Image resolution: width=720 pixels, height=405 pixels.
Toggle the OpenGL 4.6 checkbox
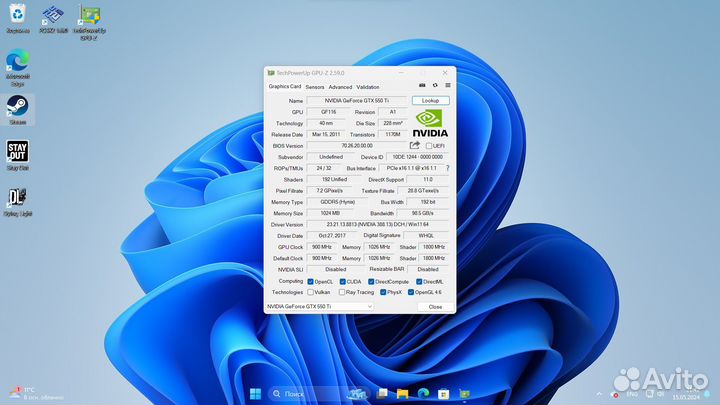tap(411, 292)
